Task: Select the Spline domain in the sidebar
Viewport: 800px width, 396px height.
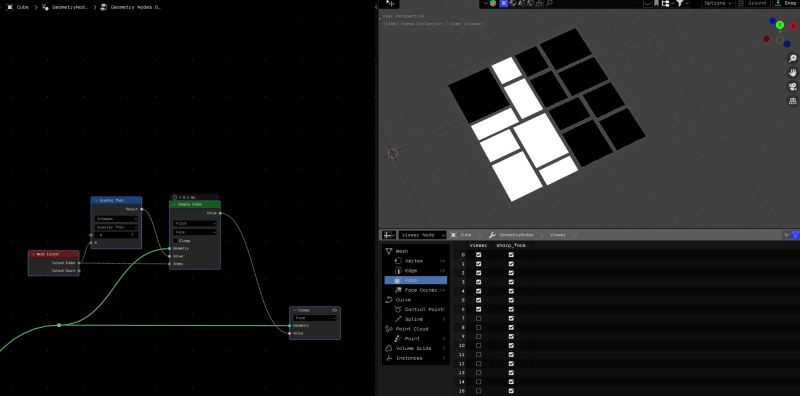Action: tap(416, 319)
